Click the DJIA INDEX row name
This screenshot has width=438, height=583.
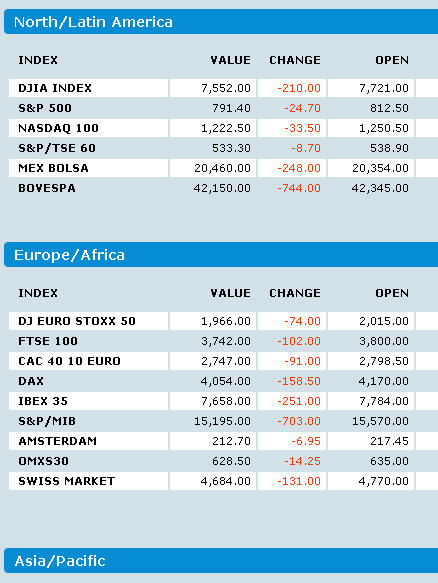(55, 88)
